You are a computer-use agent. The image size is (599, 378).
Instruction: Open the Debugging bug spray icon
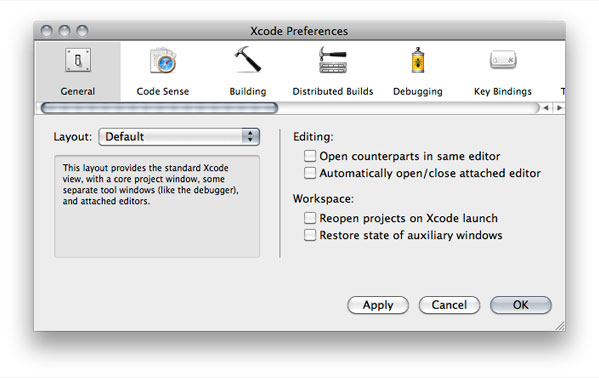point(418,60)
